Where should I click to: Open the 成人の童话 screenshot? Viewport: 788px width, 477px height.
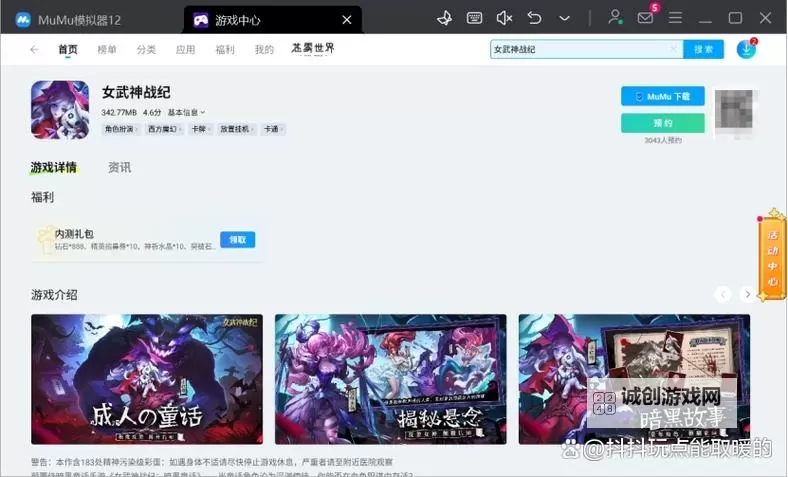pyautogui.click(x=147, y=379)
